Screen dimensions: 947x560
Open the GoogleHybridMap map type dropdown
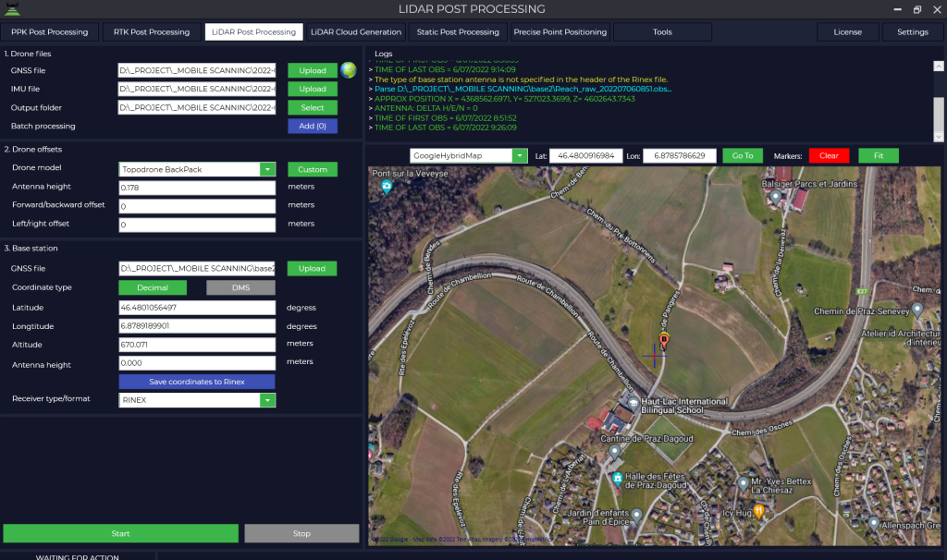coord(520,155)
